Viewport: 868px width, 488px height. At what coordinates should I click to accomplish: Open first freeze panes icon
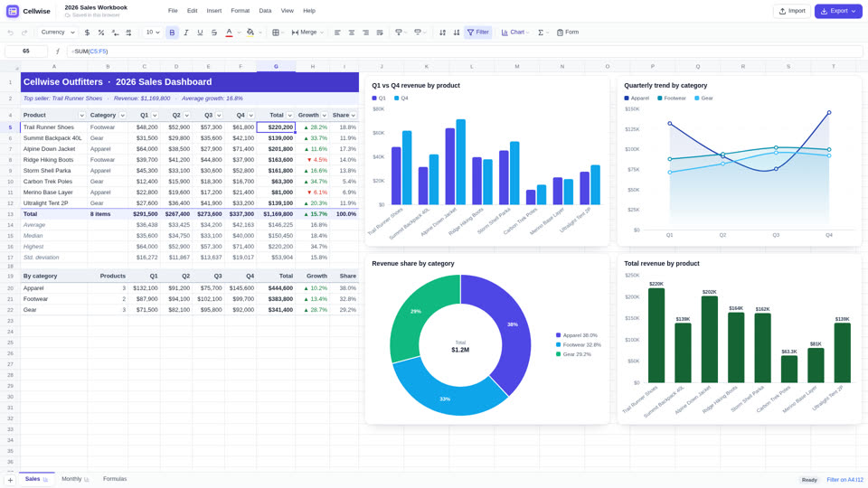pos(399,33)
